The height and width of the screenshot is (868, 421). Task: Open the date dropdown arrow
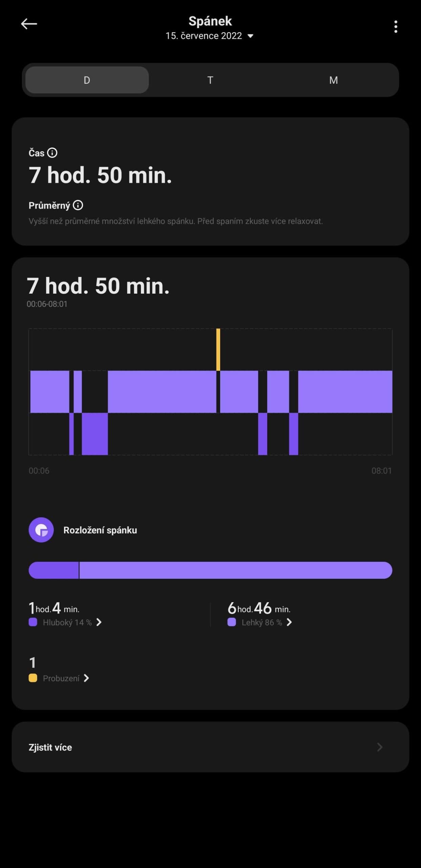[251, 36]
